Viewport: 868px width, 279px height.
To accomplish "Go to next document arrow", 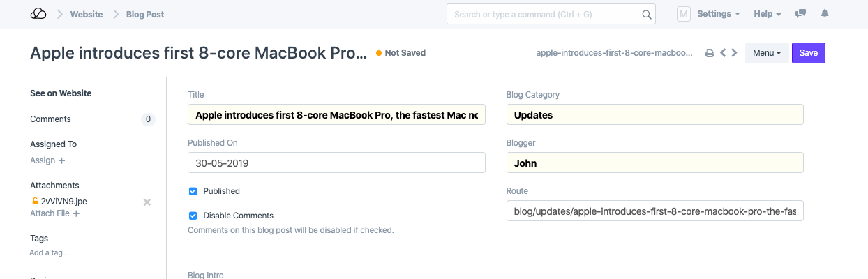I will [x=734, y=53].
